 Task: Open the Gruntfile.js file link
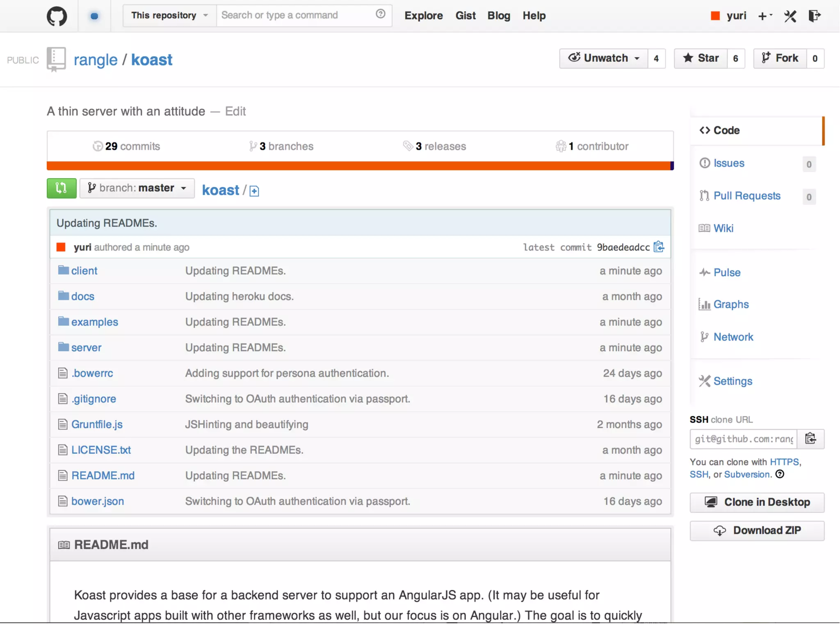(97, 424)
